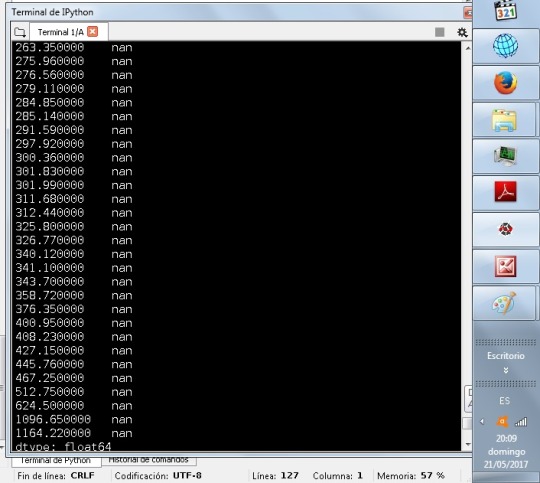Click the 301.990000 row in terminal
The height and width of the screenshot is (483, 540).
click(x=74, y=185)
